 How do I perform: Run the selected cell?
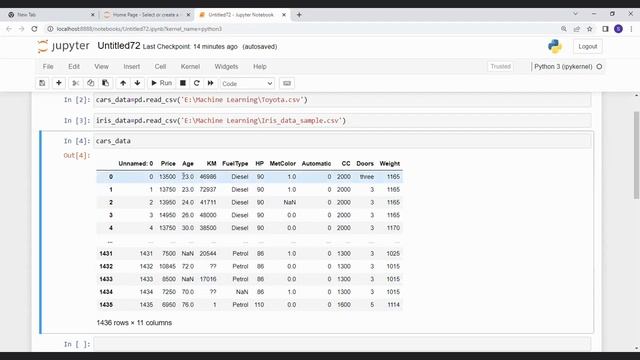pyautogui.click(x=162, y=83)
